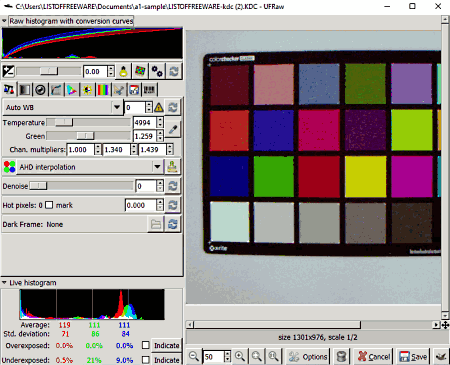Open the Lightness adjustments color bars tab

click(103, 90)
